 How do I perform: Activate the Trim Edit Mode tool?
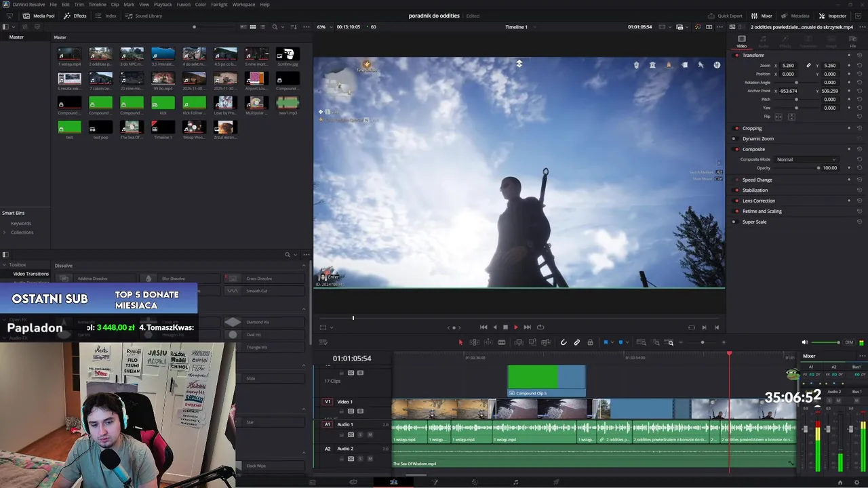coord(474,342)
